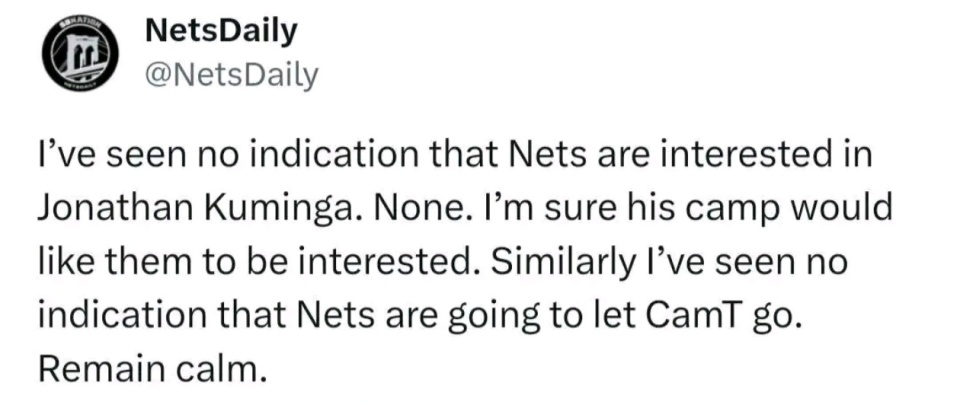Click the first line starting I've seen
This screenshot has height=405, width=960.
point(454,158)
